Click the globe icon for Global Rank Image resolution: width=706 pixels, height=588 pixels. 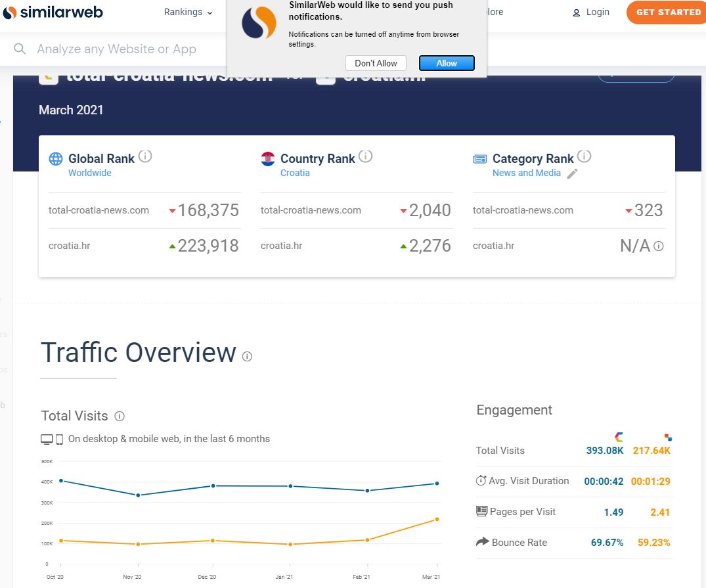pos(56,159)
